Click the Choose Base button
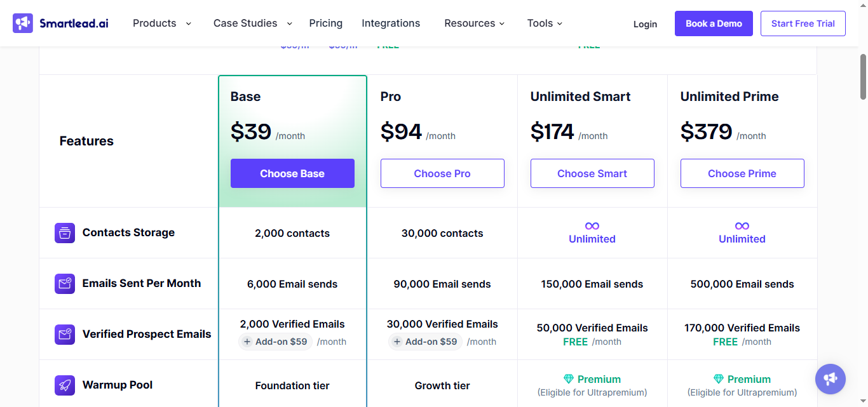Viewport: 868px width, 407px height. coord(292,173)
